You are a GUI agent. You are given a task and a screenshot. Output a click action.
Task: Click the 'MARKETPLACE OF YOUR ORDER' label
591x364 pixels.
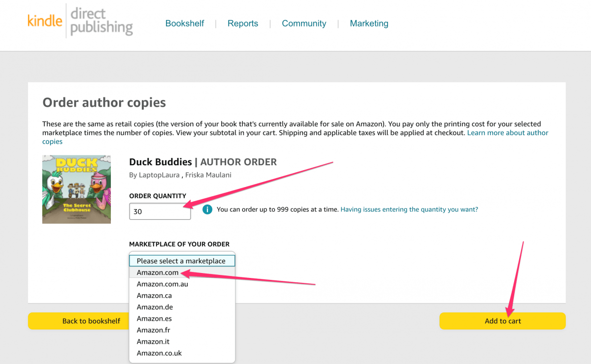[179, 244]
